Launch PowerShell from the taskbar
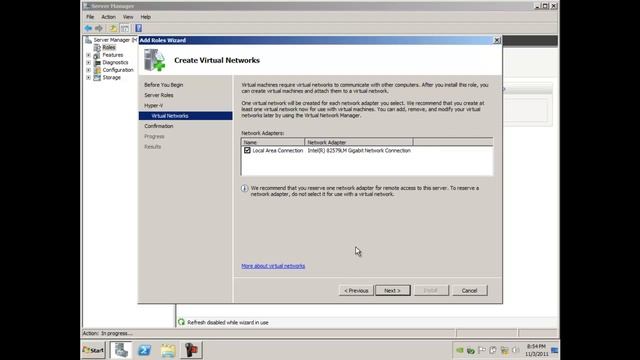Image resolution: width=640 pixels, height=360 pixels. (144, 350)
